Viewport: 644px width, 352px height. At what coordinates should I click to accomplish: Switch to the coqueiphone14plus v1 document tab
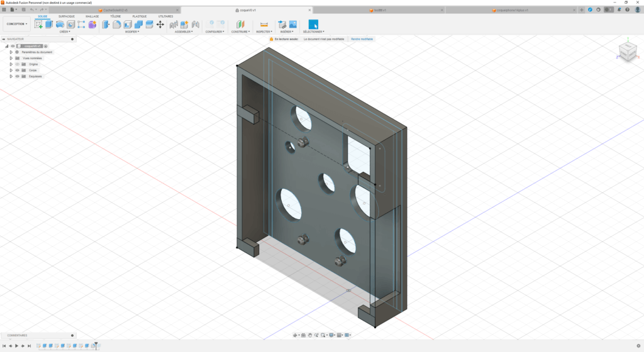point(512,10)
